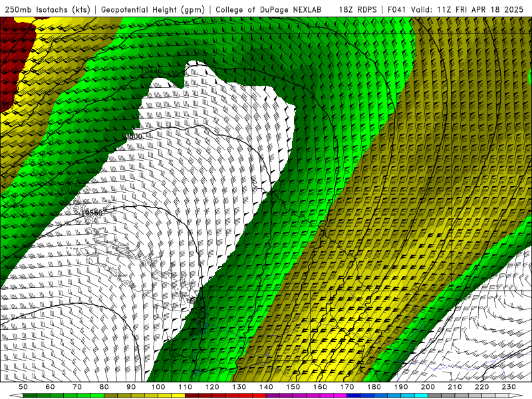Click the 160 label on the color scale

320,387
